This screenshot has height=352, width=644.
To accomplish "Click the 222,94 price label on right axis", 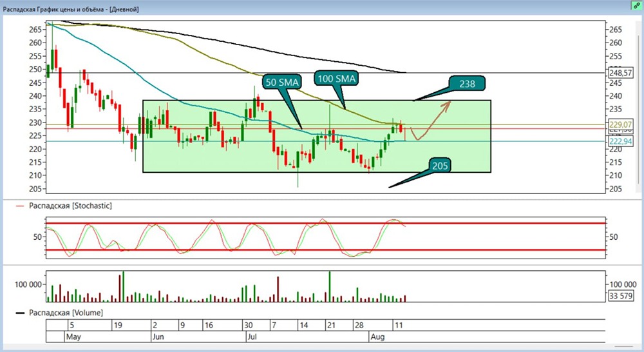I will point(620,141).
